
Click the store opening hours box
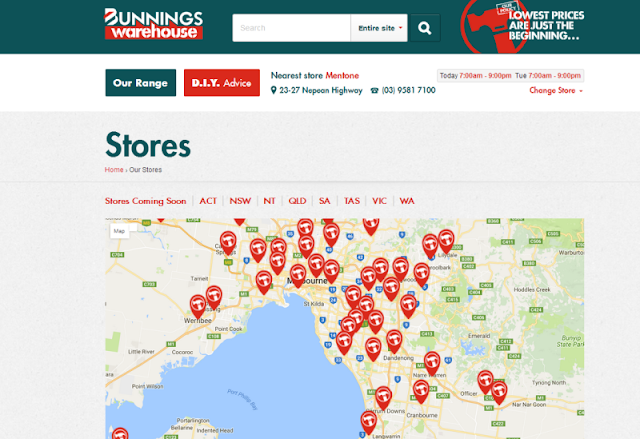pyautogui.click(x=510, y=75)
